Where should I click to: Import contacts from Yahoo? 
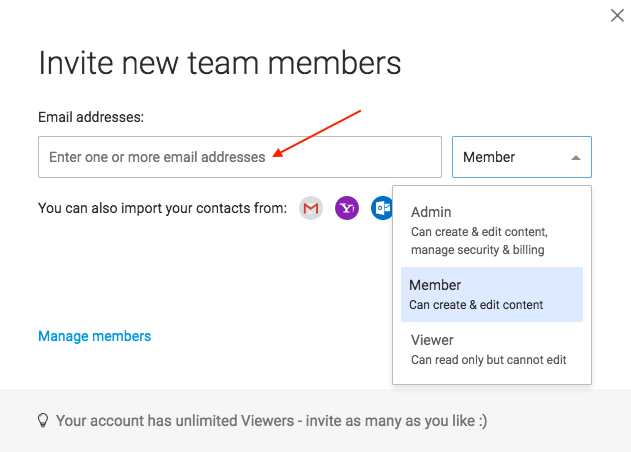(347, 208)
